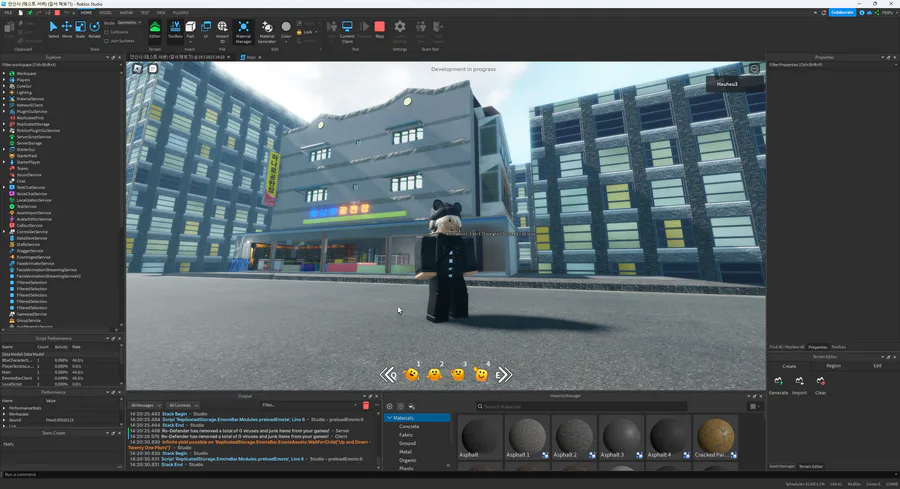Viewport: 900px width, 489px height.
Task: Click the Import 3D button
Action: point(222,31)
